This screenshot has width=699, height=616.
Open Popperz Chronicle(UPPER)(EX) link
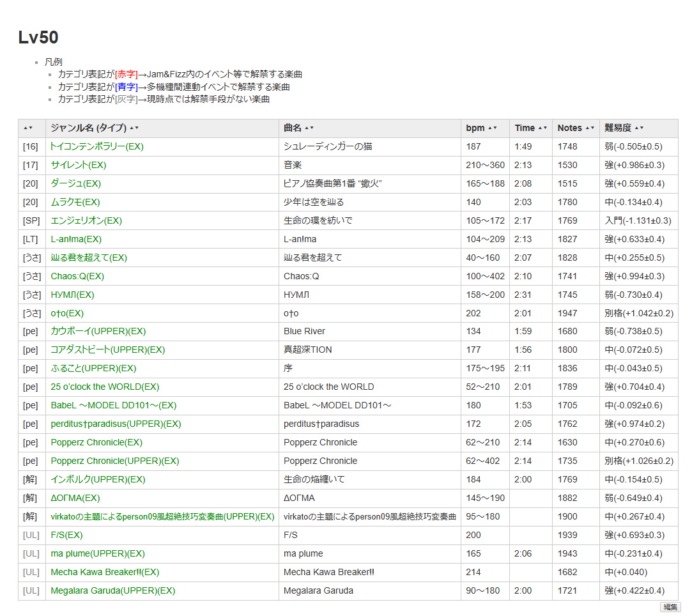click(x=115, y=461)
